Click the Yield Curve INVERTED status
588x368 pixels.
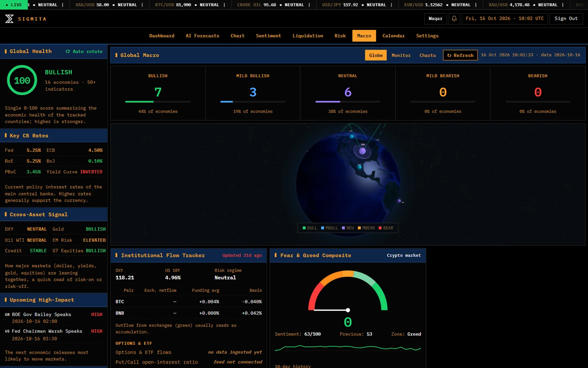91,172
